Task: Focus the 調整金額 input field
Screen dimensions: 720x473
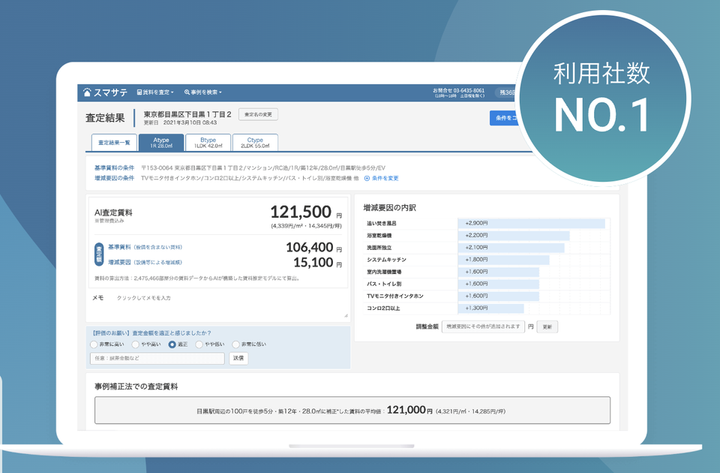Action: 483,326
